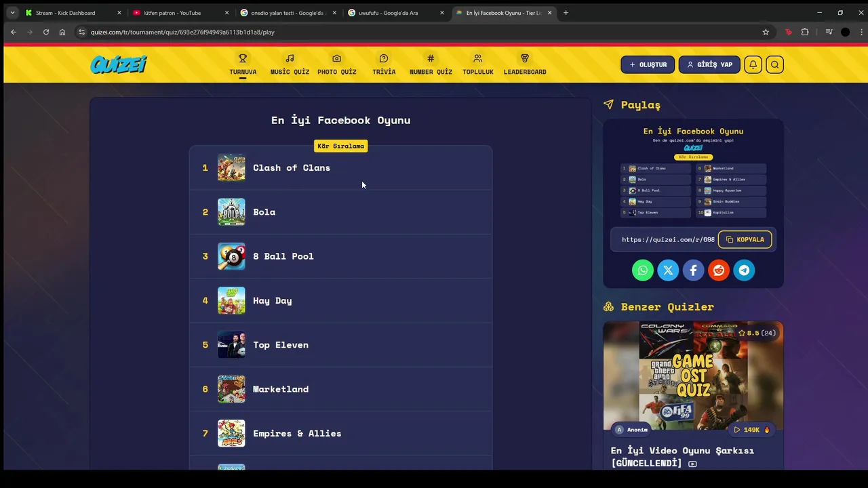Click the 149K play count badge
868x488 pixels.
[752, 430]
